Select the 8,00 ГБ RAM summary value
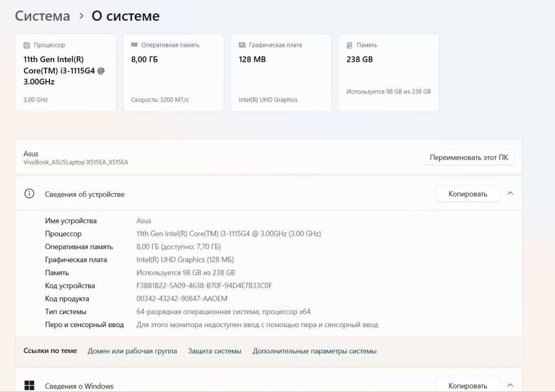This screenshot has width=555, height=392. pos(145,59)
